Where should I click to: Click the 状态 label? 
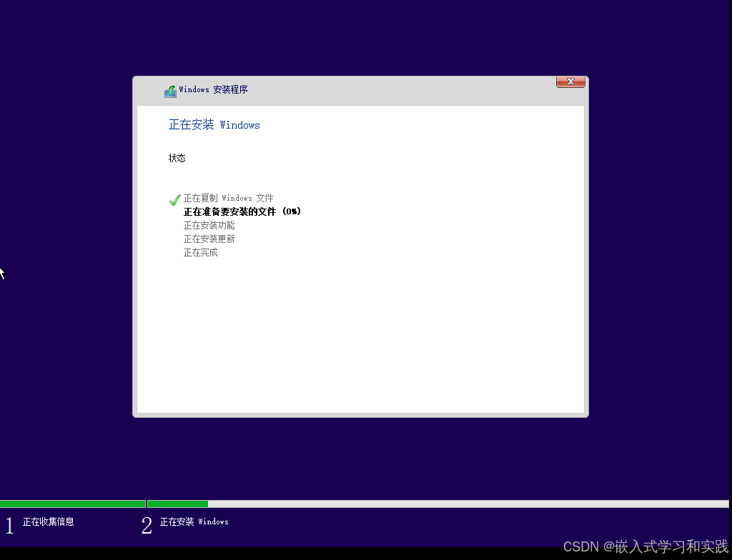pos(177,158)
